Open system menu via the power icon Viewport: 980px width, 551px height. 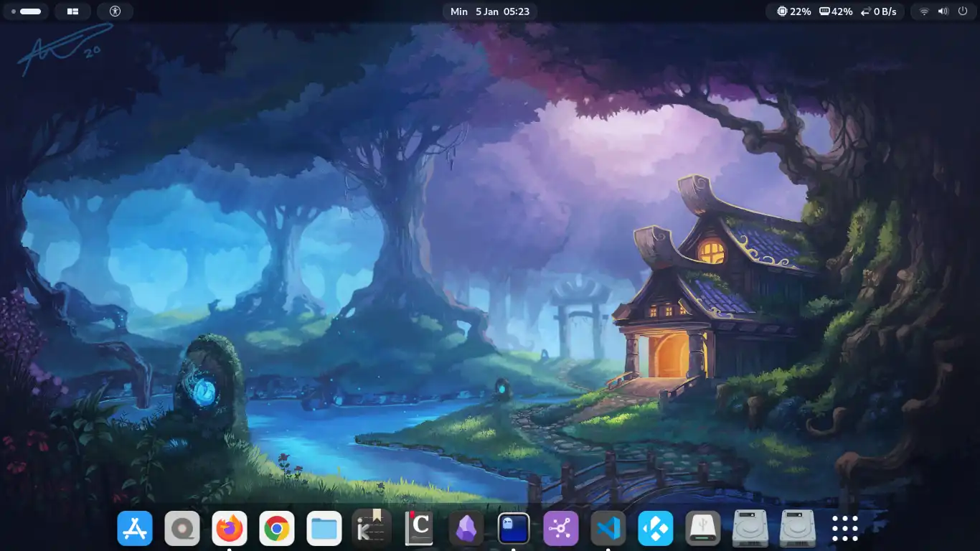(x=963, y=11)
